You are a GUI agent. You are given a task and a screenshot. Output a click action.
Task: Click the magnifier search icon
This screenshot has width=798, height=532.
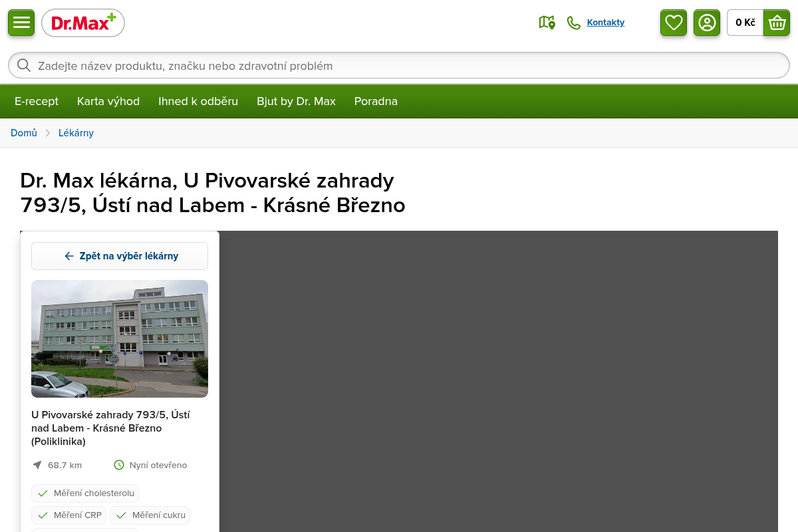click(x=24, y=65)
